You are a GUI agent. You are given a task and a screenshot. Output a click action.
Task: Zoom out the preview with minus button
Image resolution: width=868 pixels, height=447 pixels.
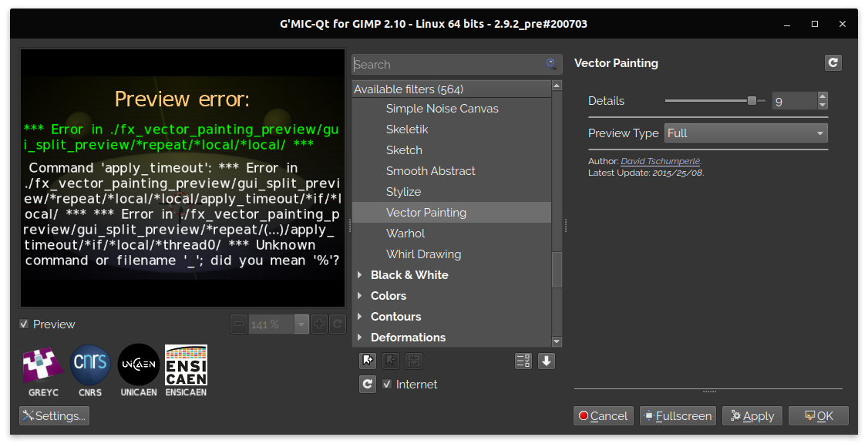[239, 324]
